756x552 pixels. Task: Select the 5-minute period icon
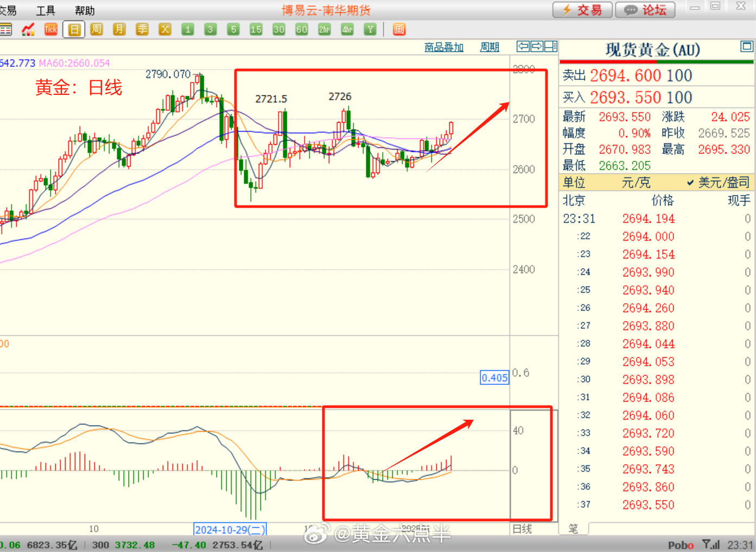[x=233, y=29]
